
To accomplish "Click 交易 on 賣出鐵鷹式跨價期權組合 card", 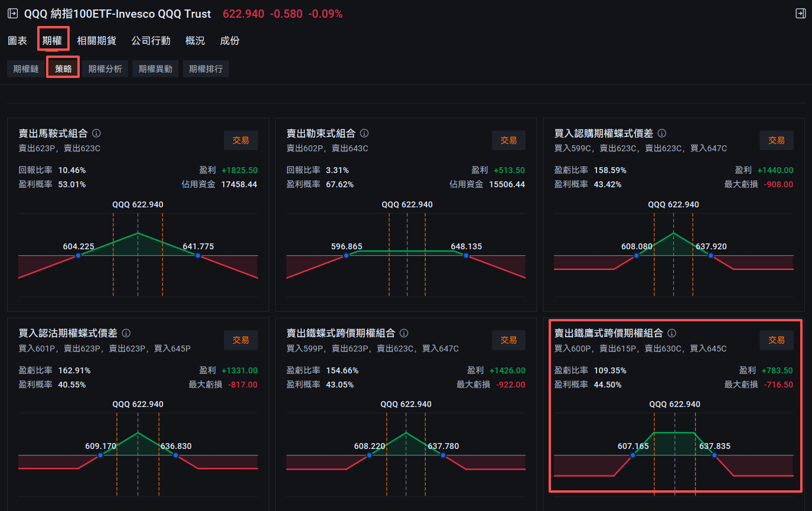I will coord(777,340).
